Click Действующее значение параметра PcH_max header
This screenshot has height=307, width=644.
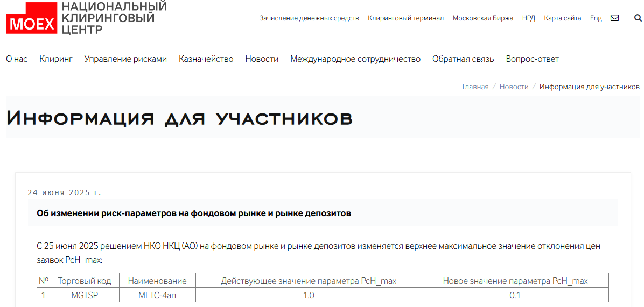309,281
